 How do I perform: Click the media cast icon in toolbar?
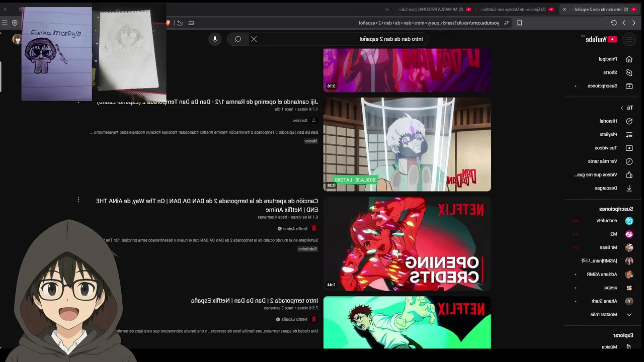[x=191, y=23]
